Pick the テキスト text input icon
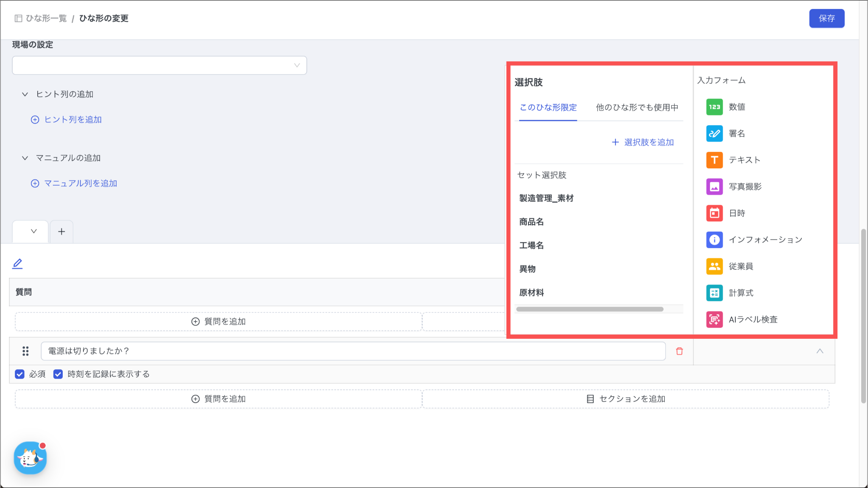 (714, 160)
